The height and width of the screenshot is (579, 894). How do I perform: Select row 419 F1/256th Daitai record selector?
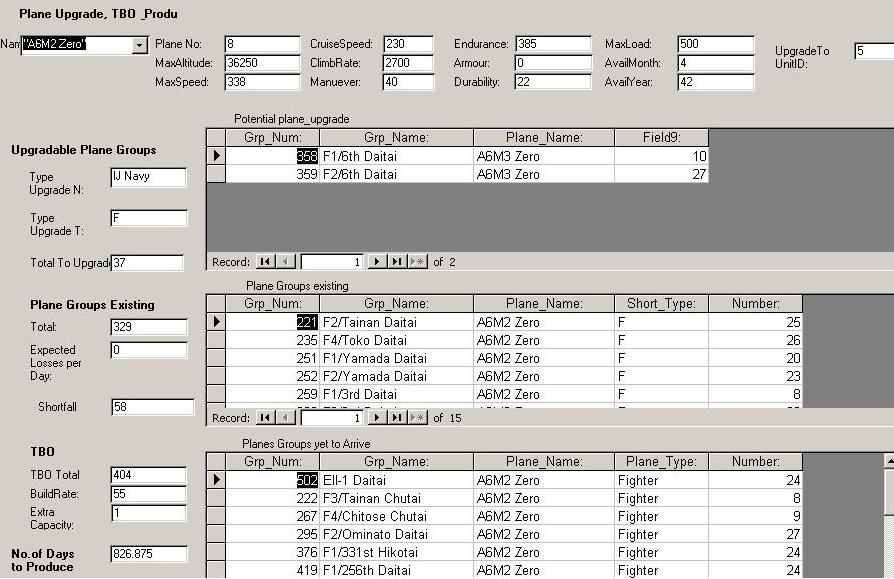216,570
